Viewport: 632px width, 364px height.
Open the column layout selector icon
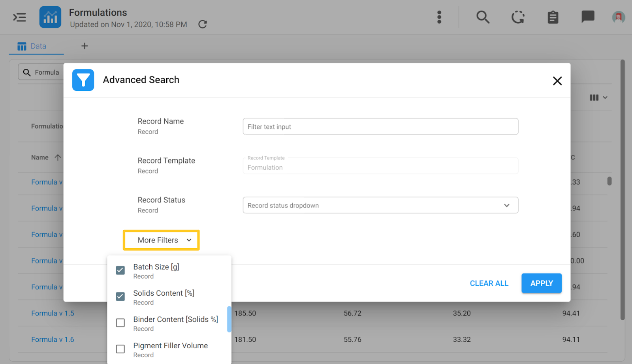pyautogui.click(x=598, y=98)
